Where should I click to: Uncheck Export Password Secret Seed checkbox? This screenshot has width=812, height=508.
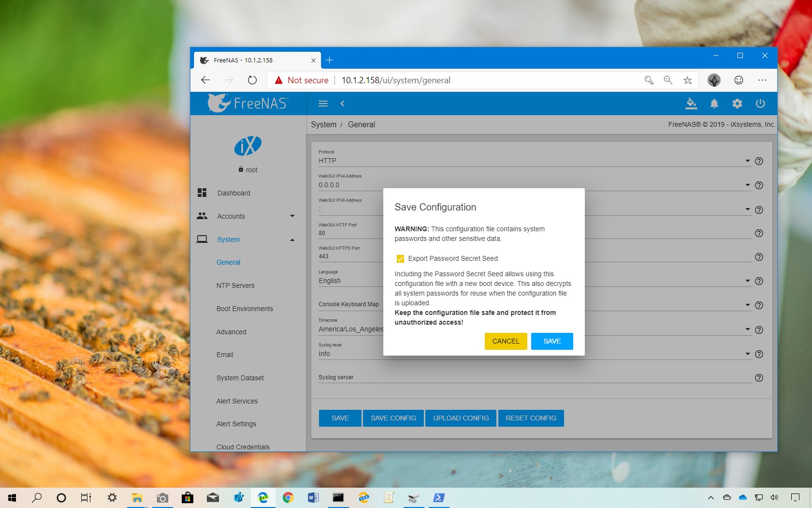pos(400,259)
